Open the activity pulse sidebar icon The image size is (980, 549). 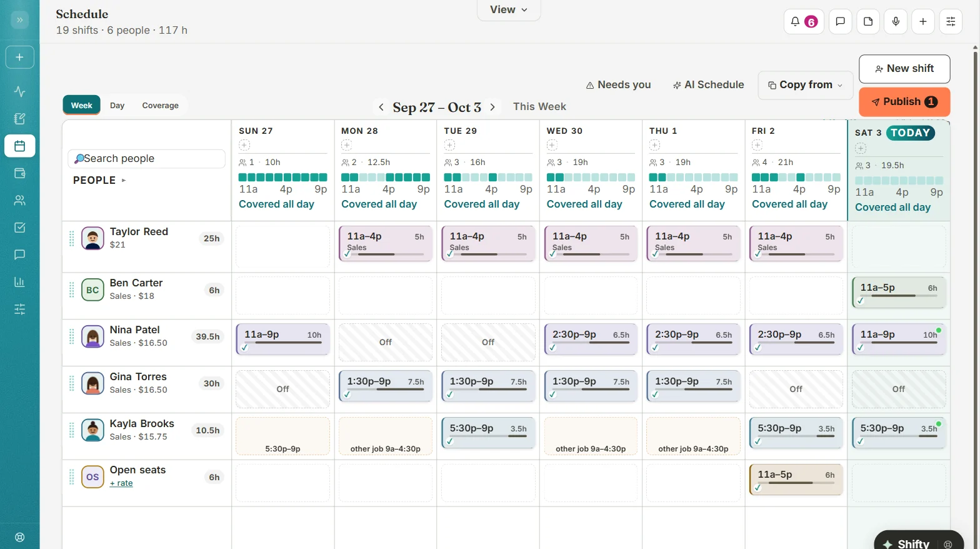coord(19,91)
